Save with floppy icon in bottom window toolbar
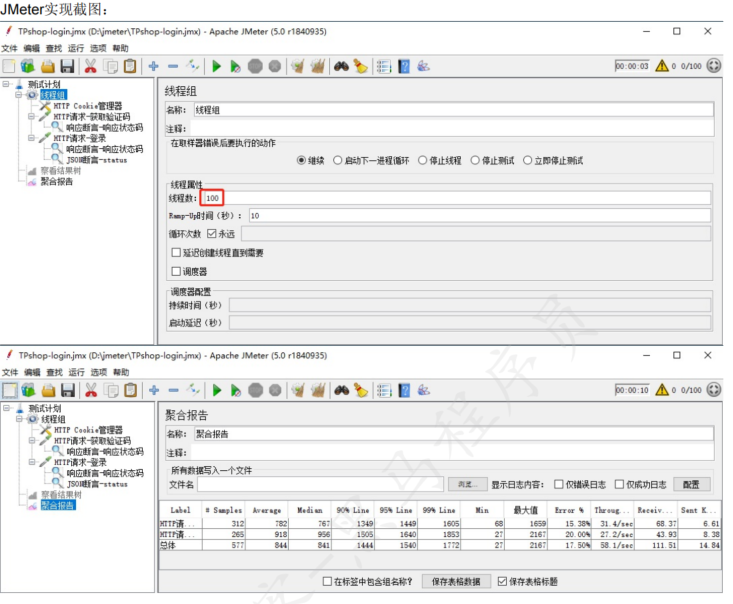 click(x=68, y=390)
